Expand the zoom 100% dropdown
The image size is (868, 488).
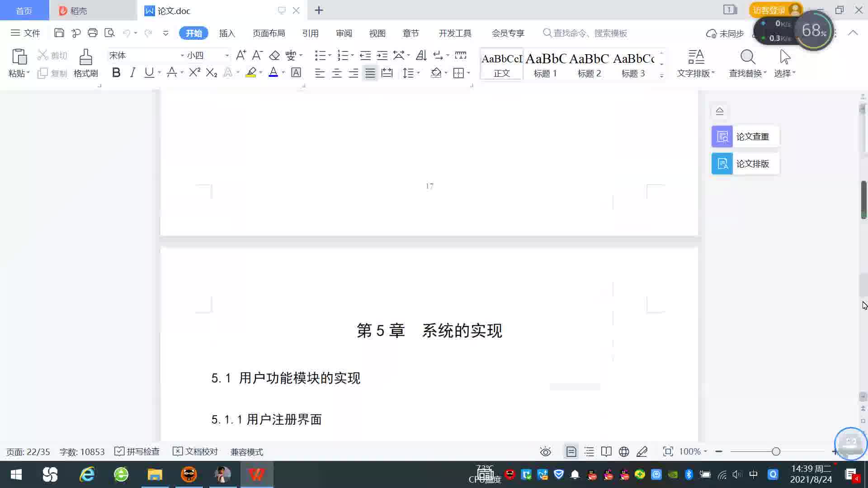[705, 451]
